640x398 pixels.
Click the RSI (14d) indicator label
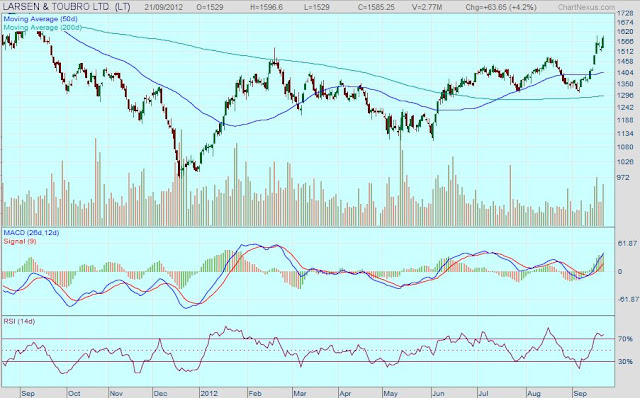coord(19,321)
